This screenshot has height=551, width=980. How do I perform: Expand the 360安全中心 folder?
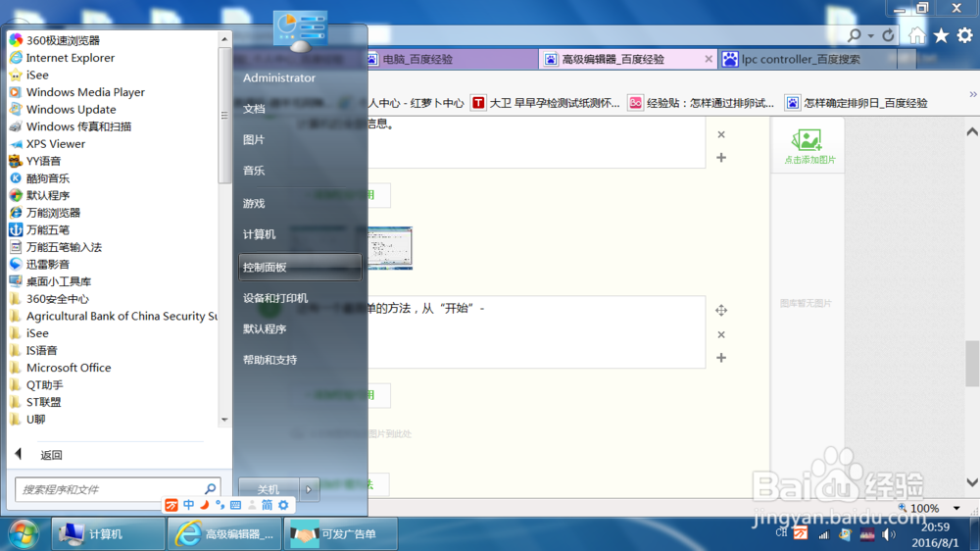49,299
